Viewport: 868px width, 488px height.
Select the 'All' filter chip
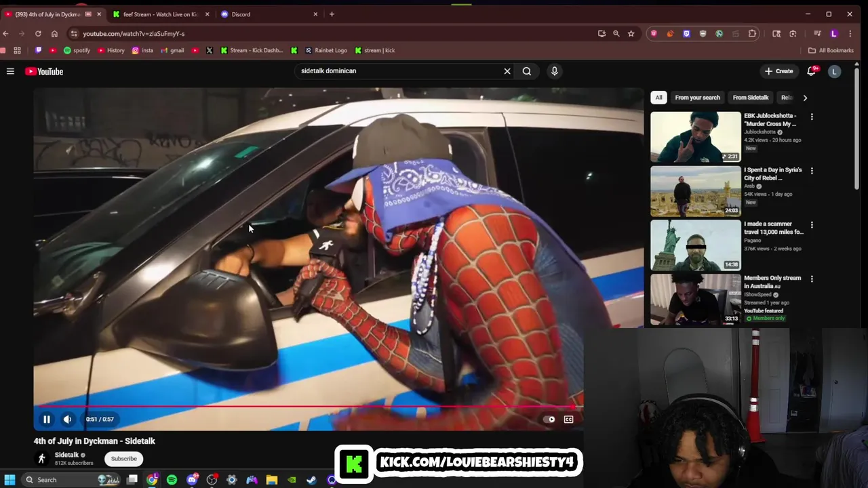coord(658,98)
